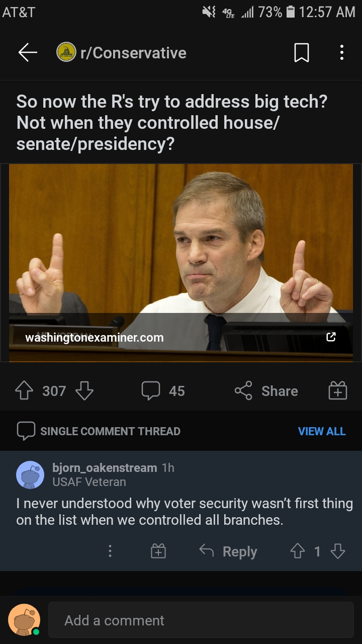This screenshot has height=644, width=362.
Task: Downvote the comment
Action: (x=338, y=551)
